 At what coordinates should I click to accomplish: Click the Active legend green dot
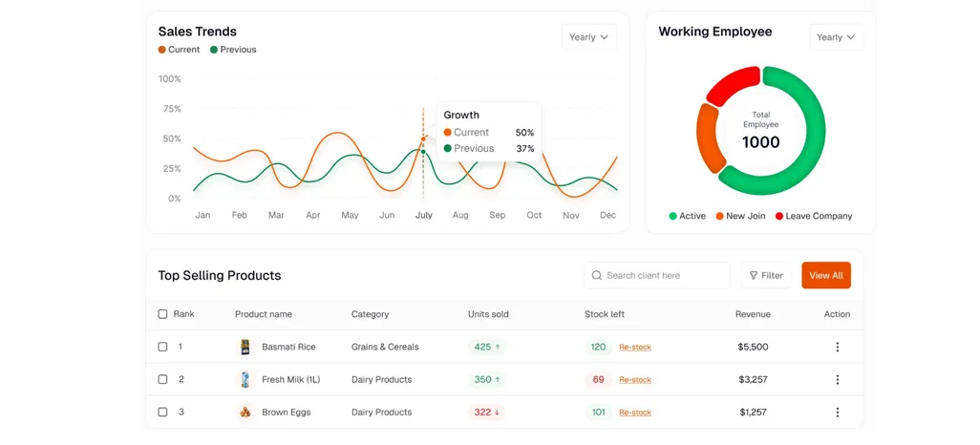point(672,216)
